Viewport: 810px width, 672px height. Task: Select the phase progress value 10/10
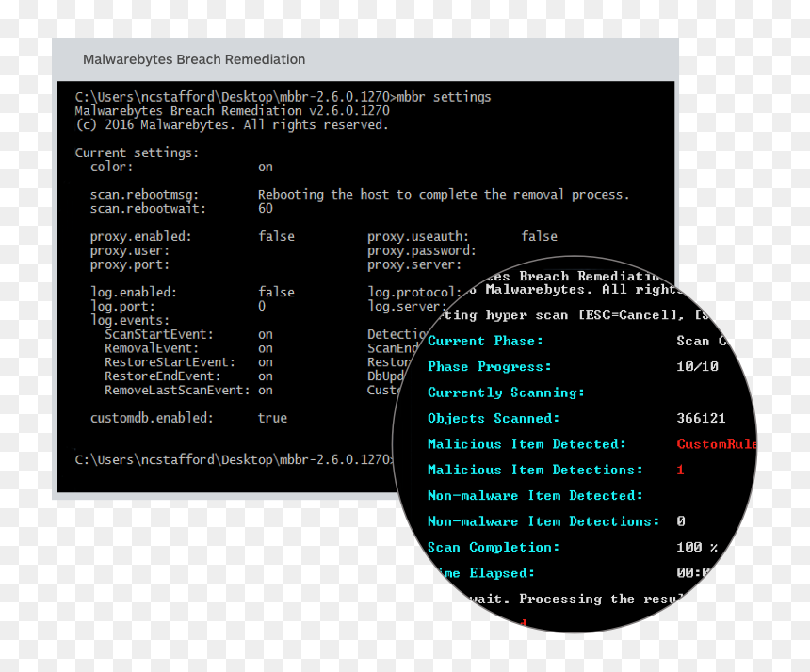pyautogui.click(x=697, y=366)
